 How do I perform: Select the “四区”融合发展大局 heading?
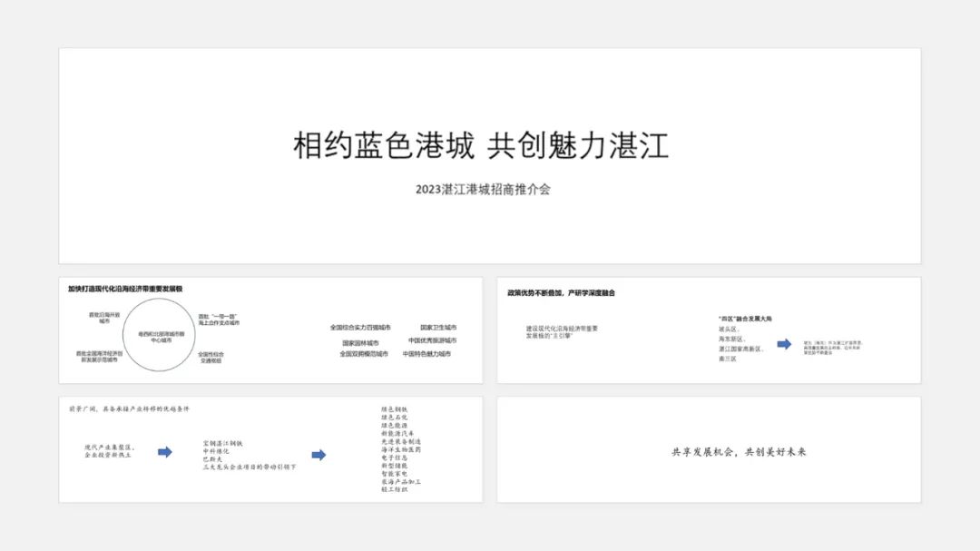coord(745,319)
